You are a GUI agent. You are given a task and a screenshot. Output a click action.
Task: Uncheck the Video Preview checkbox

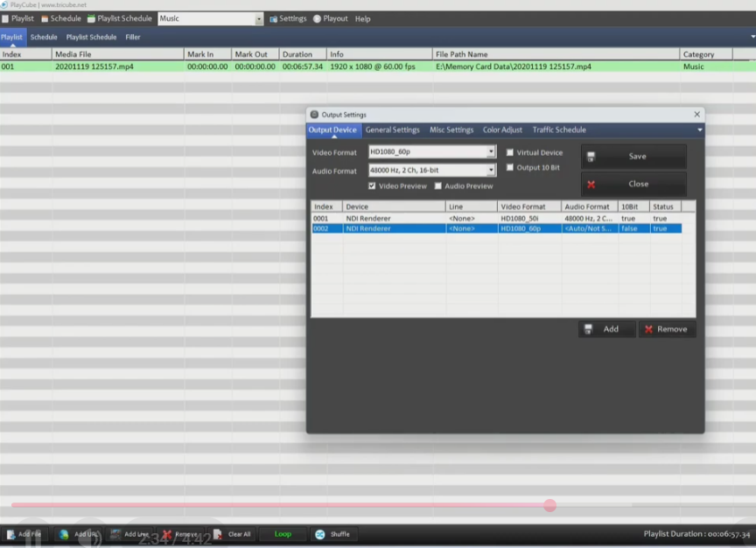click(x=372, y=186)
